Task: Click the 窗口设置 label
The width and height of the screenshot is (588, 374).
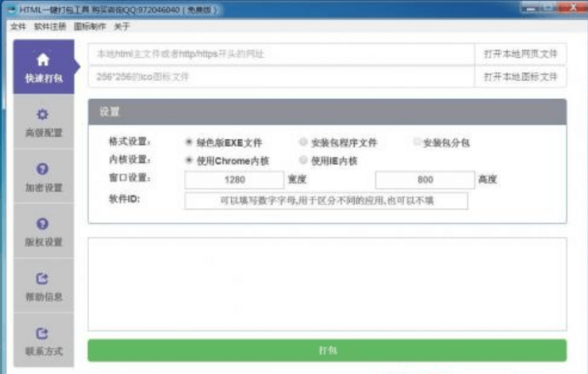Action: [129, 177]
